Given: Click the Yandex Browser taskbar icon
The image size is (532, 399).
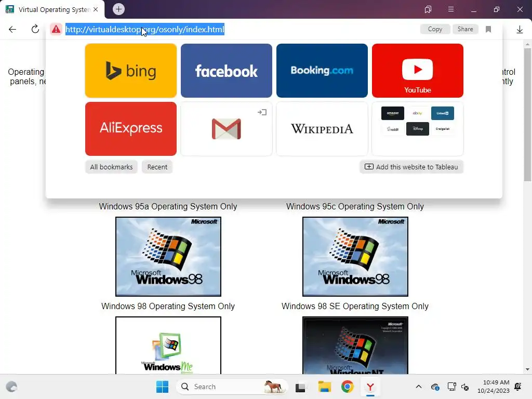Looking at the screenshot, I should (x=370, y=387).
